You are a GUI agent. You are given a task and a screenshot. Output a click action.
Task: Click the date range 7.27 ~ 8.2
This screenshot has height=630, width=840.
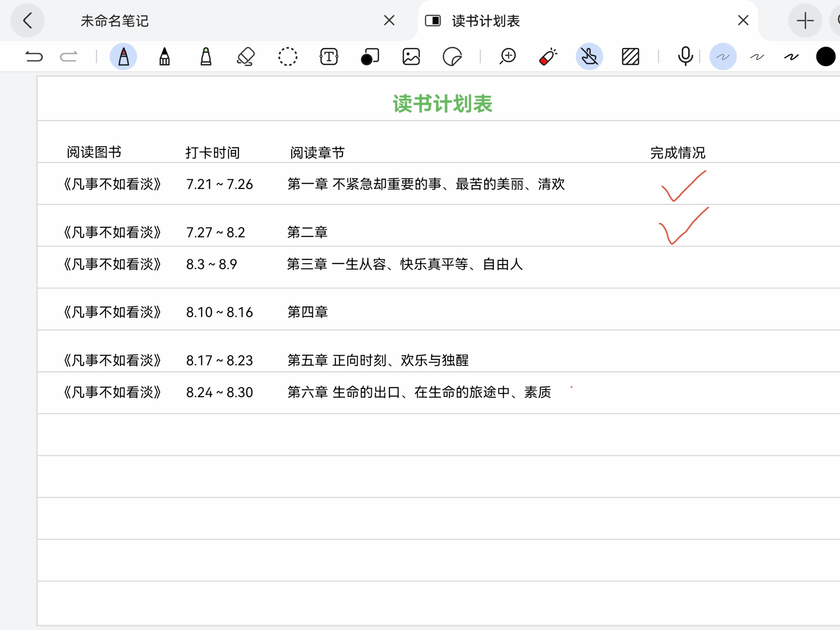[215, 232]
